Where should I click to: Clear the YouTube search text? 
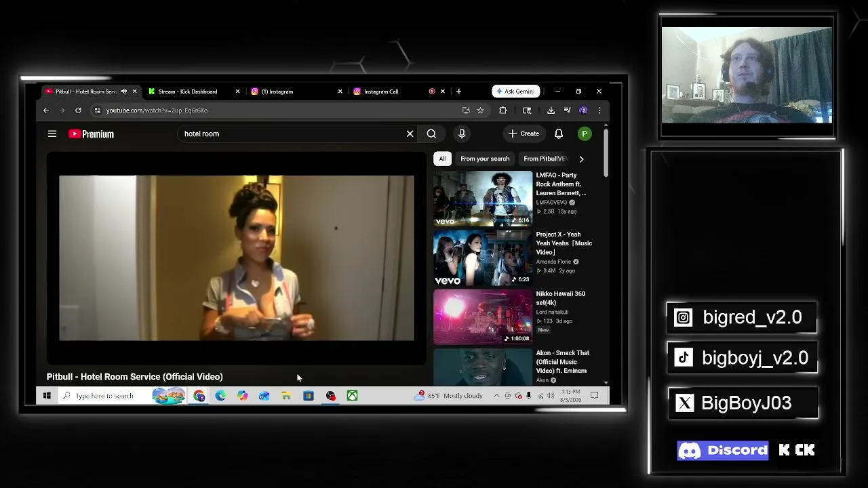point(410,134)
